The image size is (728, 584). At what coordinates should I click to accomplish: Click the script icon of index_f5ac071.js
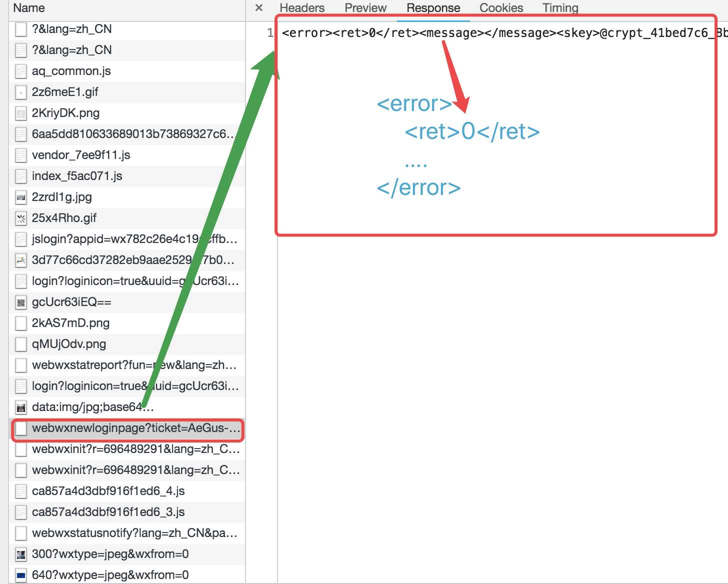pos(21,176)
